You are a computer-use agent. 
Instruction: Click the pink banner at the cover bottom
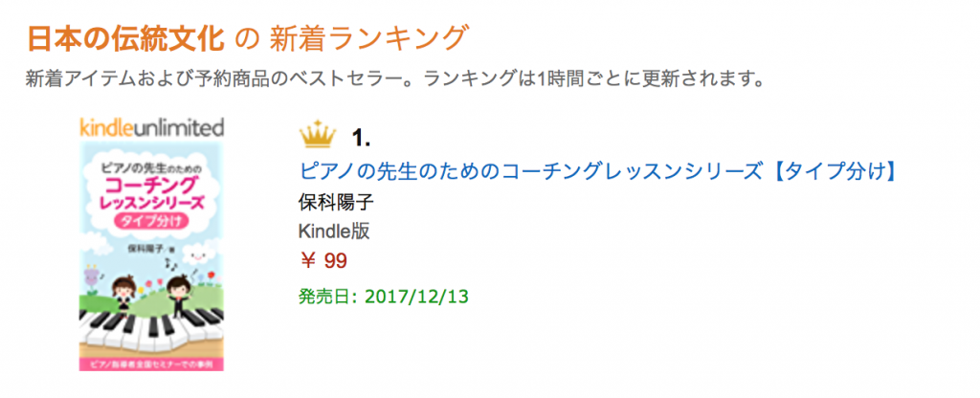[151, 364]
